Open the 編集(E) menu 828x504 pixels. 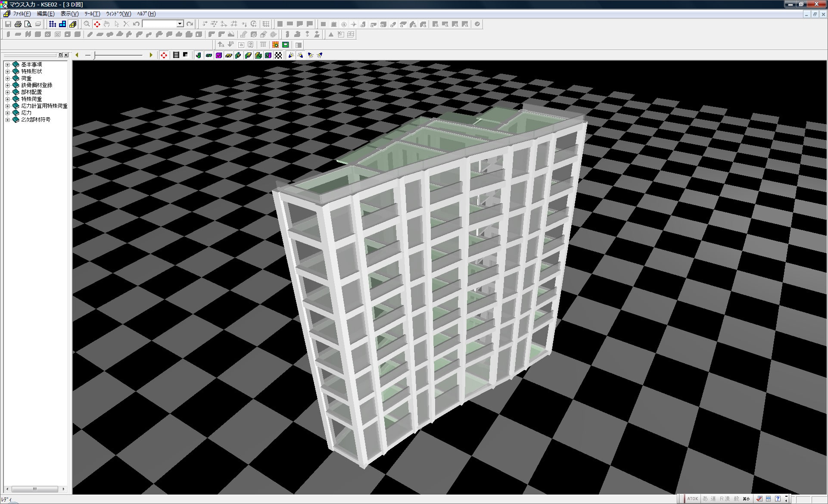(46, 14)
